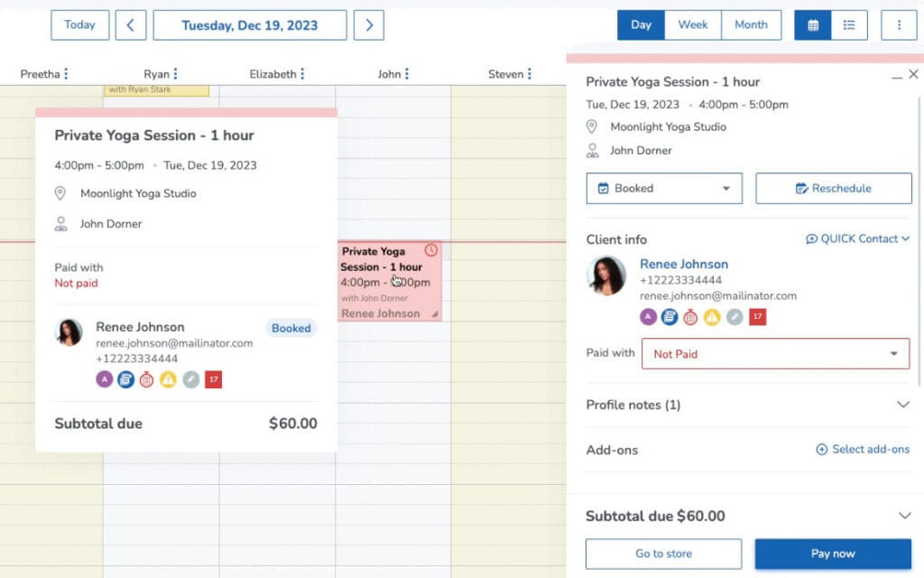
Task: Open Preetha column options dots
Action: 66,74
